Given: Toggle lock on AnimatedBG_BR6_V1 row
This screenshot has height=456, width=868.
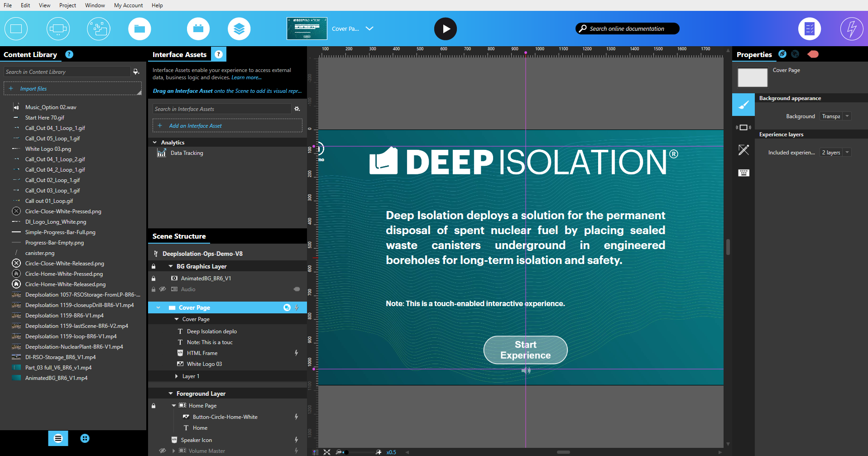Looking at the screenshot, I should point(153,278).
